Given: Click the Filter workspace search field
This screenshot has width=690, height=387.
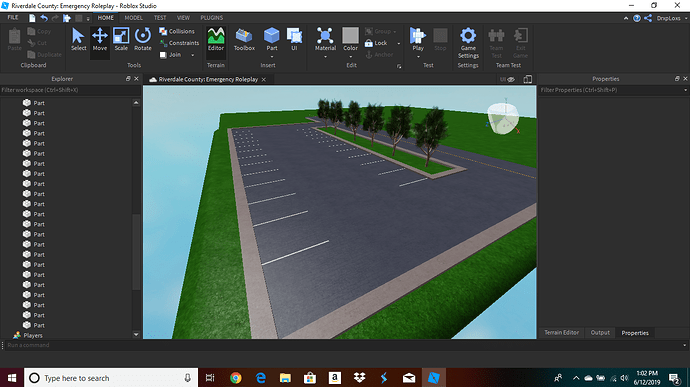Looking at the screenshot, I should tap(70, 90).
